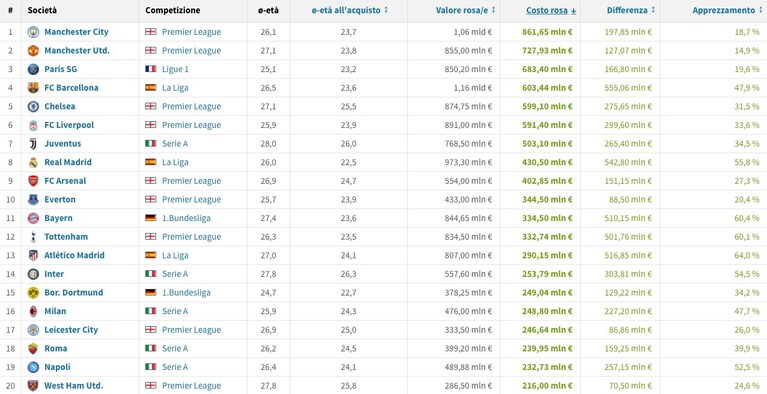Open the FC Barcellona club link
This screenshot has width=767, height=394.
(x=71, y=88)
